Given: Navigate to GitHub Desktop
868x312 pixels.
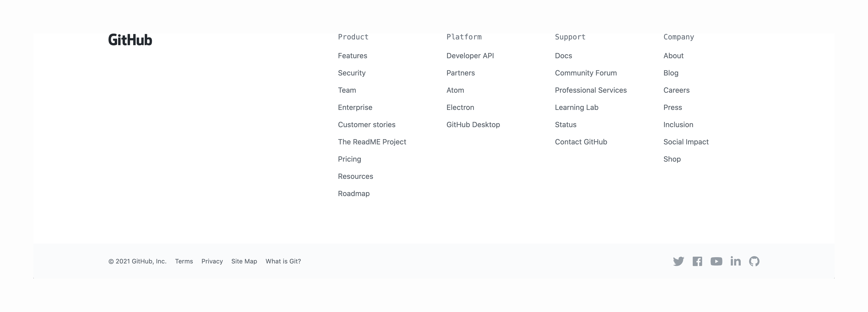Looking at the screenshot, I should 473,125.
